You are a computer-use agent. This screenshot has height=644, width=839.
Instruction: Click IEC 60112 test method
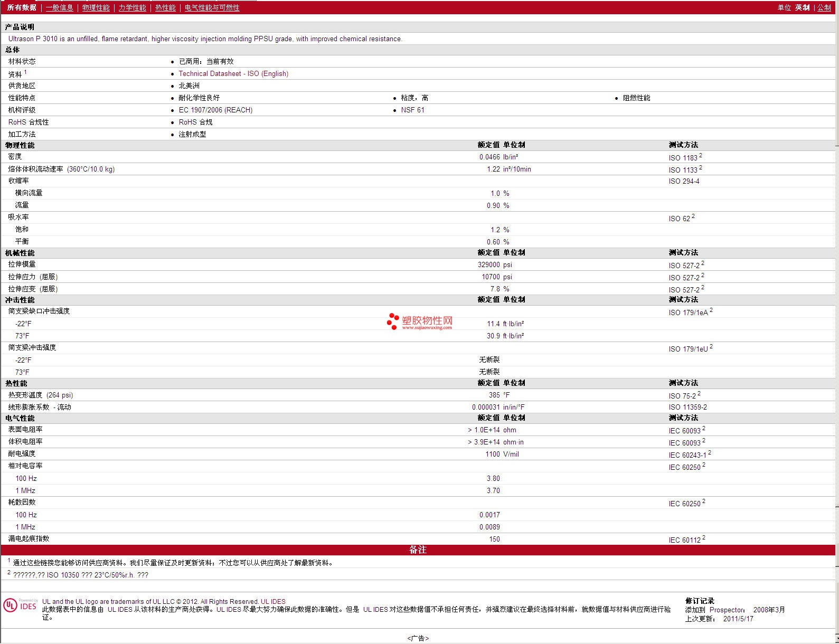click(684, 540)
